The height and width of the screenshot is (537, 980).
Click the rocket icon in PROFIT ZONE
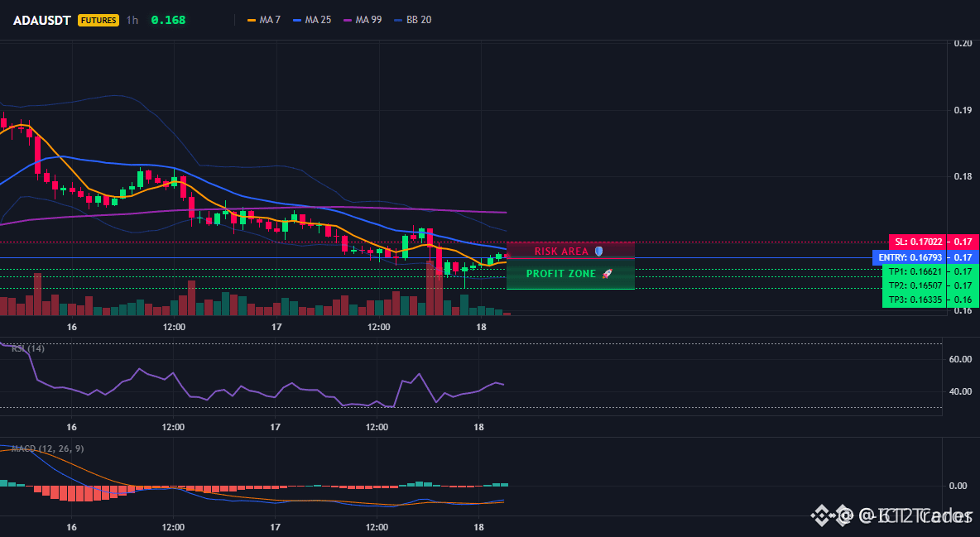tap(607, 273)
